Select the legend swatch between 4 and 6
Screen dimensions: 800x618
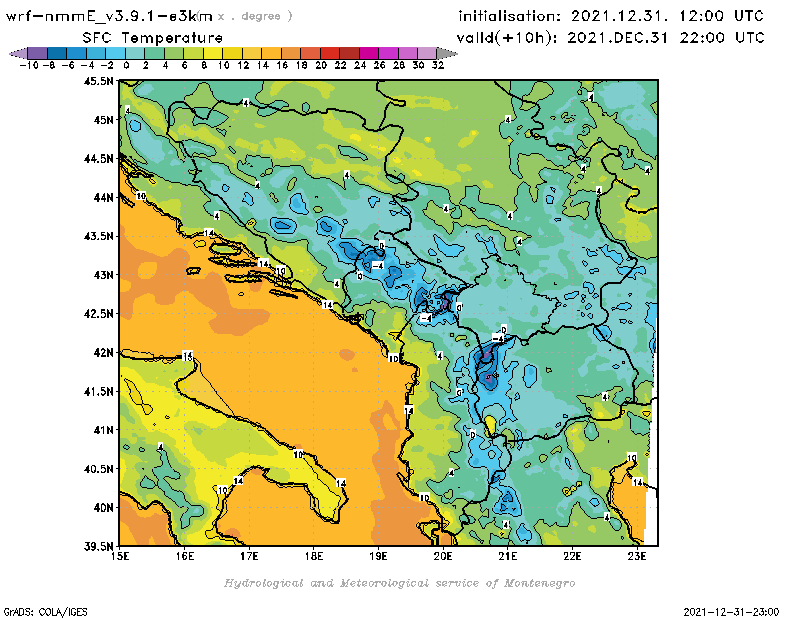pos(174,53)
